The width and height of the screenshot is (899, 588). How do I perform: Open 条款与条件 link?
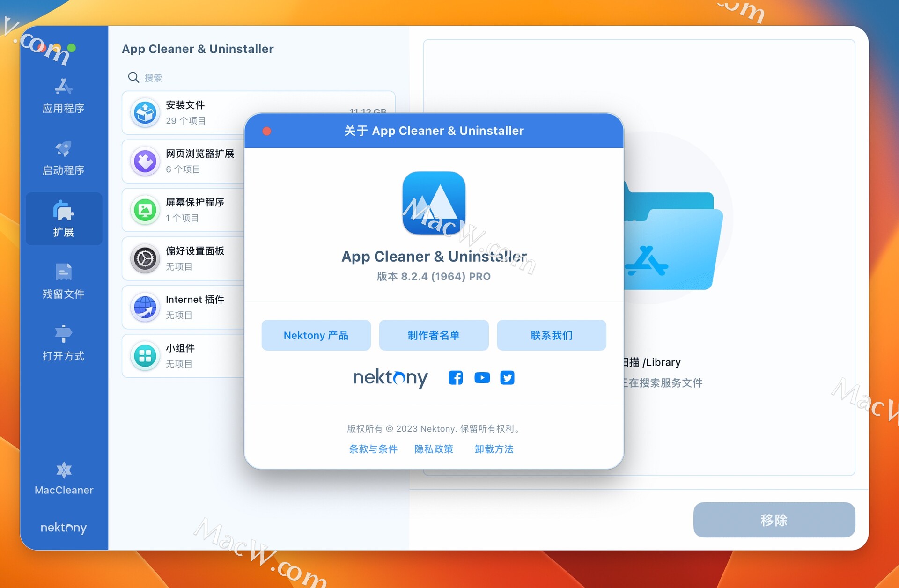click(373, 449)
